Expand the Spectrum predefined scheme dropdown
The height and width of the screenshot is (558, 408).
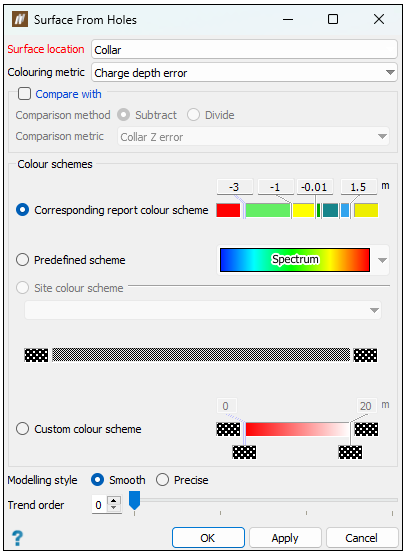point(382,260)
